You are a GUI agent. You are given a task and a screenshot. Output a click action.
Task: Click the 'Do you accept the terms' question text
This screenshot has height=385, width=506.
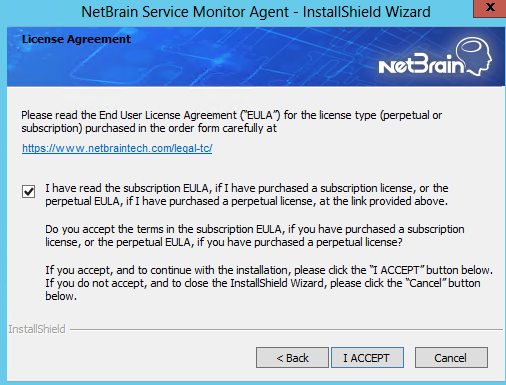(x=255, y=236)
